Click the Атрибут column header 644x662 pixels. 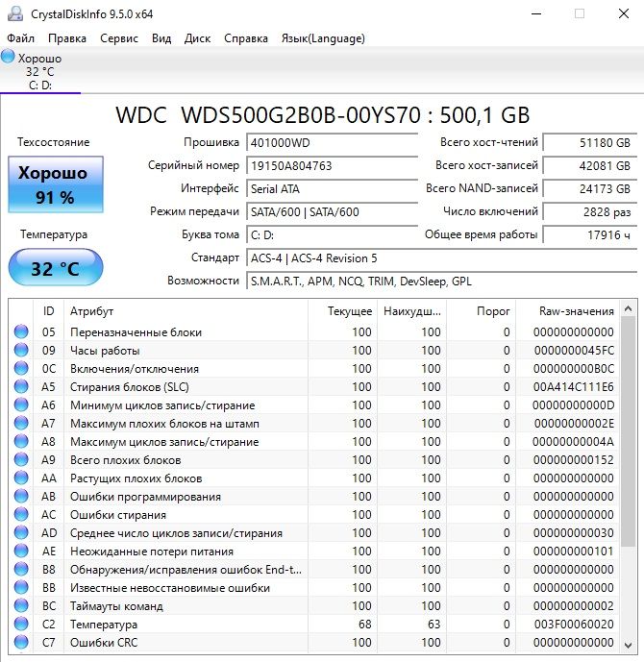(x=186, y=311)
